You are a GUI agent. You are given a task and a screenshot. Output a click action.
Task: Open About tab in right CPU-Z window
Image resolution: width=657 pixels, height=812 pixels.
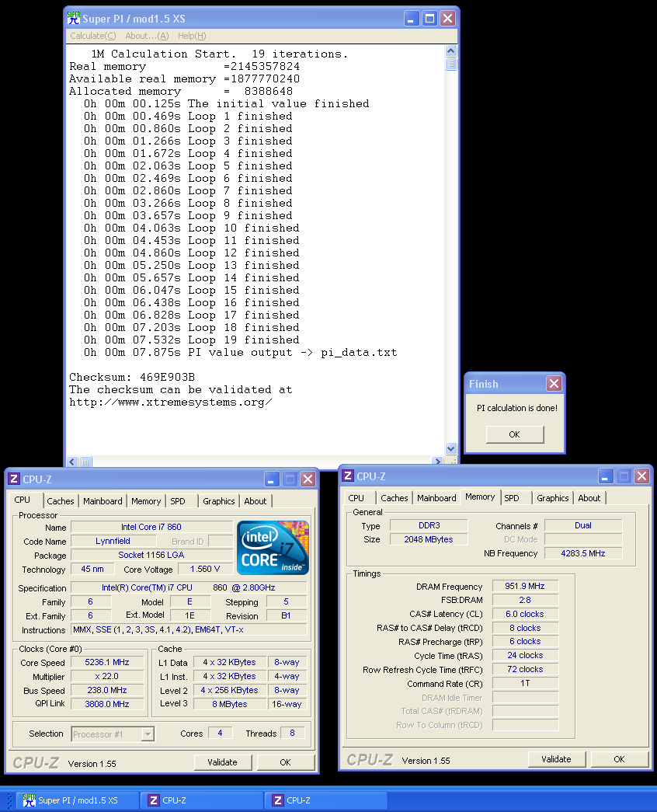coord(589,498)
